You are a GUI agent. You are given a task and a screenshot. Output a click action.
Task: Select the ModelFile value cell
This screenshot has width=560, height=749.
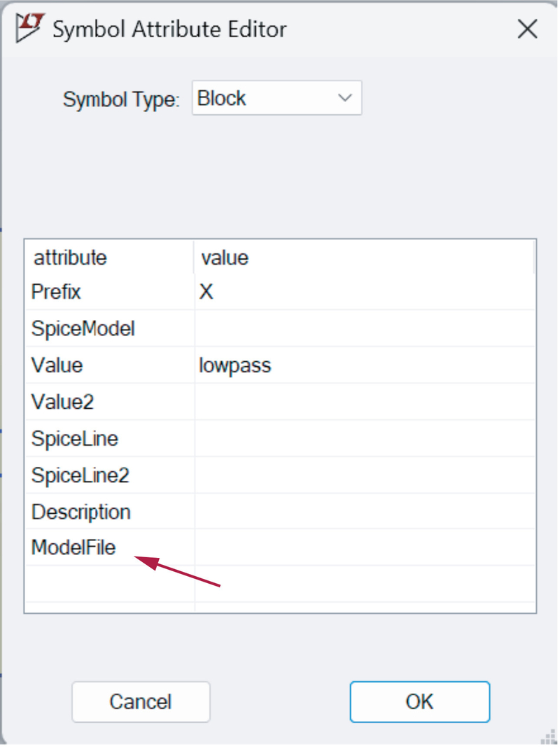364,548
